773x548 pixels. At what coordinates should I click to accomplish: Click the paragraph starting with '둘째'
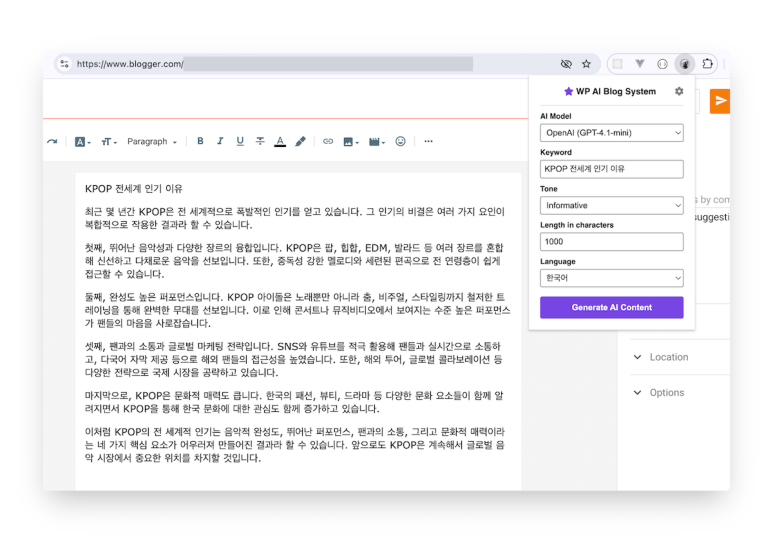click(x=297, y=310)
